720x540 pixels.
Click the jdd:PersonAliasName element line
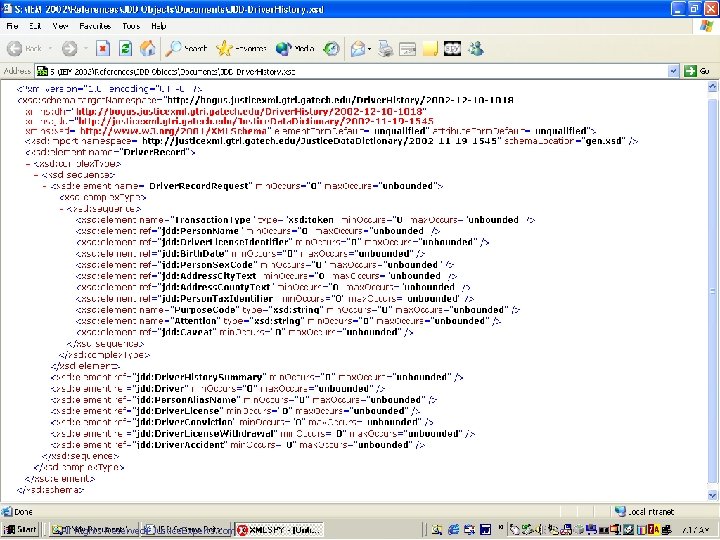(x=244, y=399)
